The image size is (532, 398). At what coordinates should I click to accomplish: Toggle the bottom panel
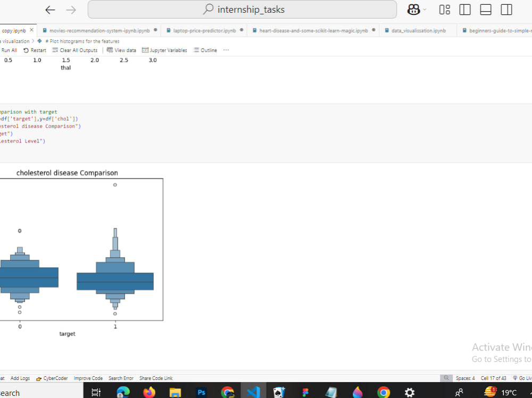(486, 10)
